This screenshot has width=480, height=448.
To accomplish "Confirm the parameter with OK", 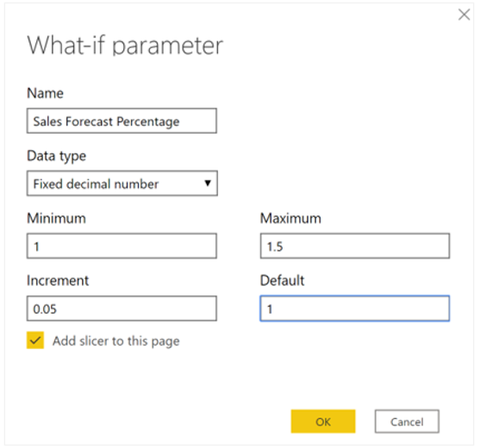I will (x=323, y=421).
